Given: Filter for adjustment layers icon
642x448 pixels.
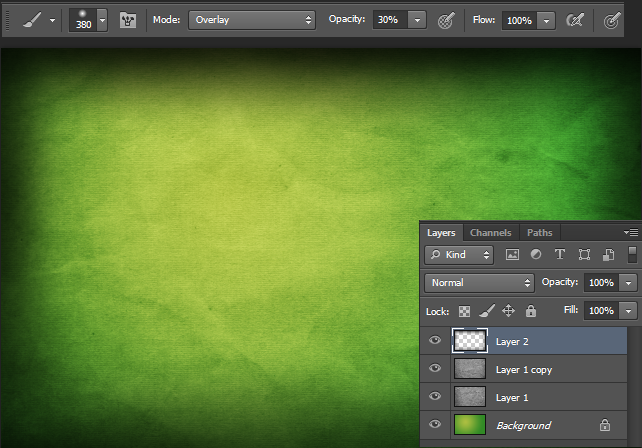Looking at the screenshot, I should coord(536,254).
